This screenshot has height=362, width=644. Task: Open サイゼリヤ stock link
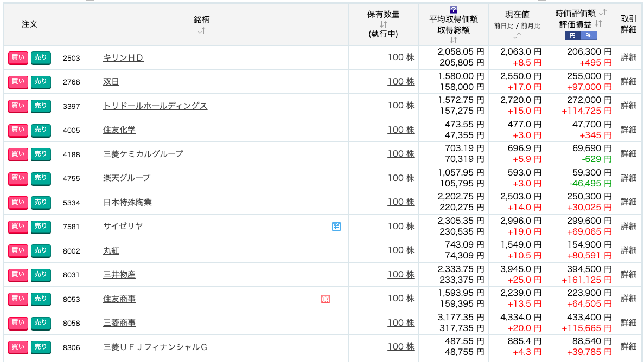tap(123, 226)
